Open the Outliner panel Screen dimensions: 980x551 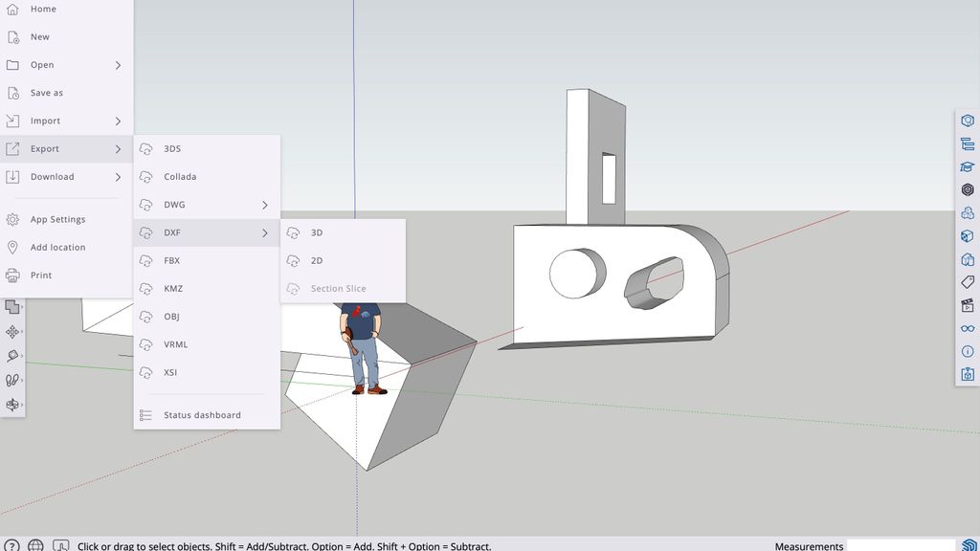(x=967, y=143)
